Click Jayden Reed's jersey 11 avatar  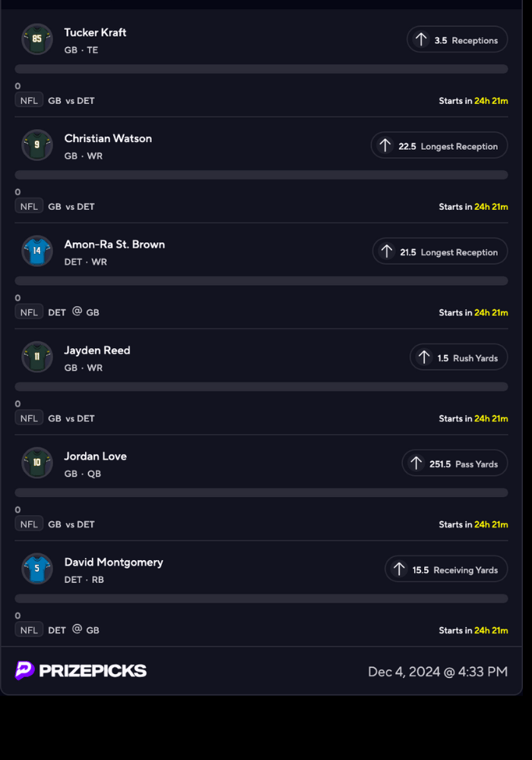(37, 357)
